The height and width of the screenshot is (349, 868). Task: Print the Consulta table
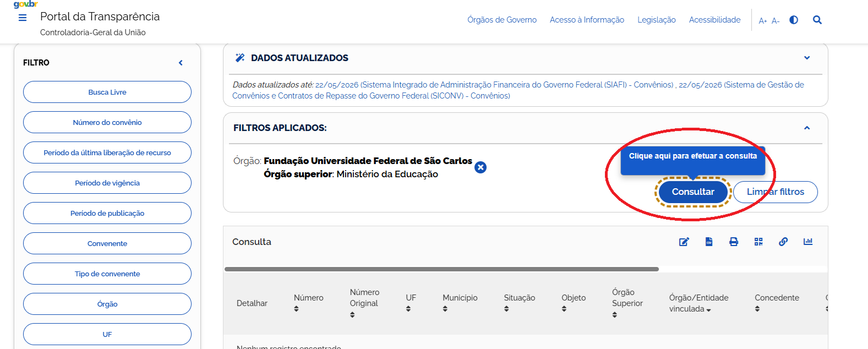pos(734,242)
